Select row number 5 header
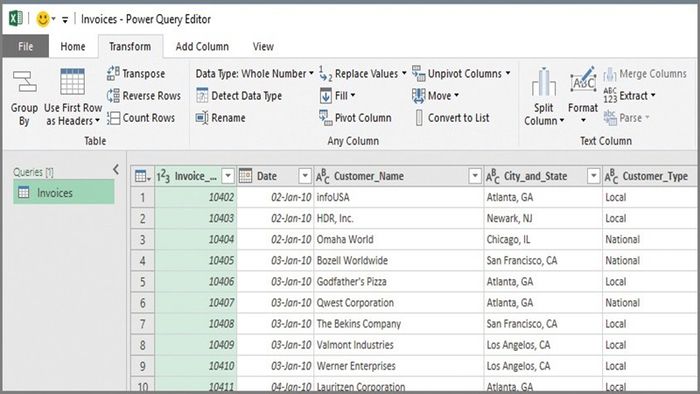This screenshot has height=394, width=700. (x=142, y=282)
